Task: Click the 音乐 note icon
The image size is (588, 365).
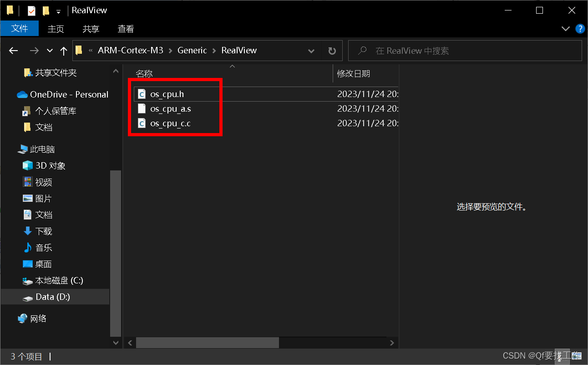Action: [x=28, y=247]
